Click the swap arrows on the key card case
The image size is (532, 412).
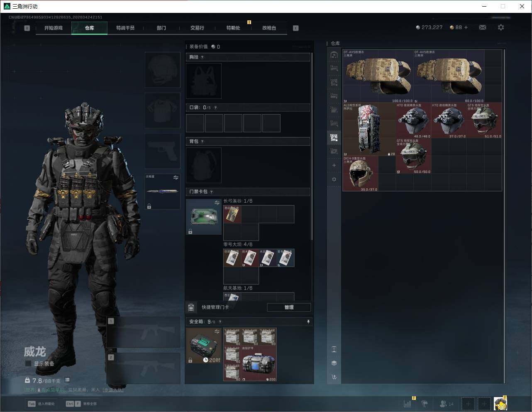tap(217, 203)
